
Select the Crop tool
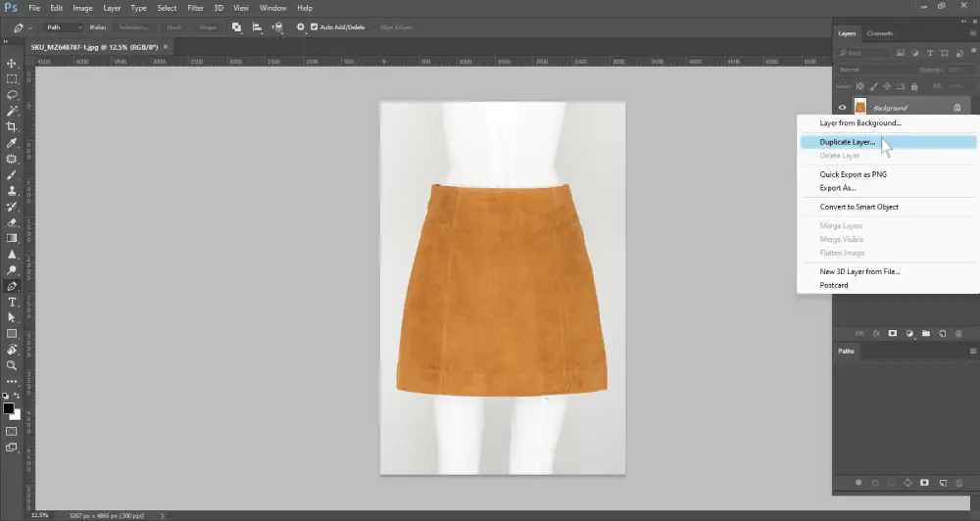pyautogui.click(x=11, y=126)
